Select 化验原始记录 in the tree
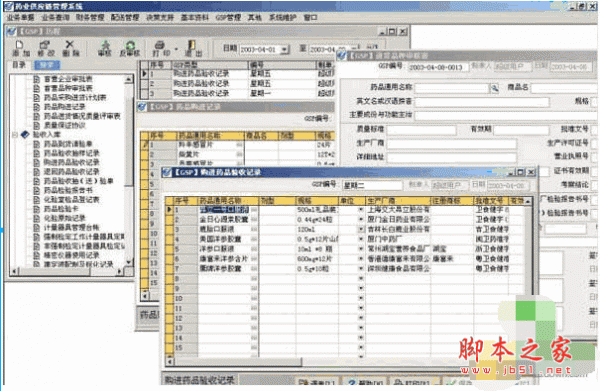600x391 pixels. [x=65, y=218]
